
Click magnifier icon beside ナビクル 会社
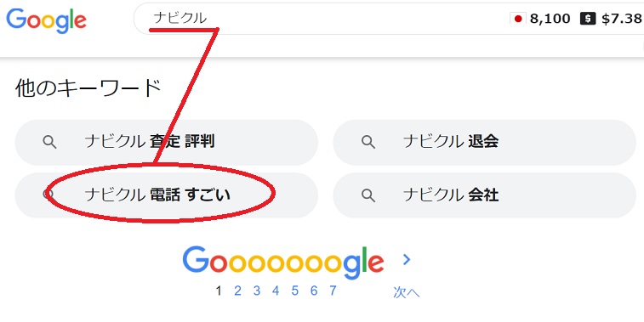(368, 195)
